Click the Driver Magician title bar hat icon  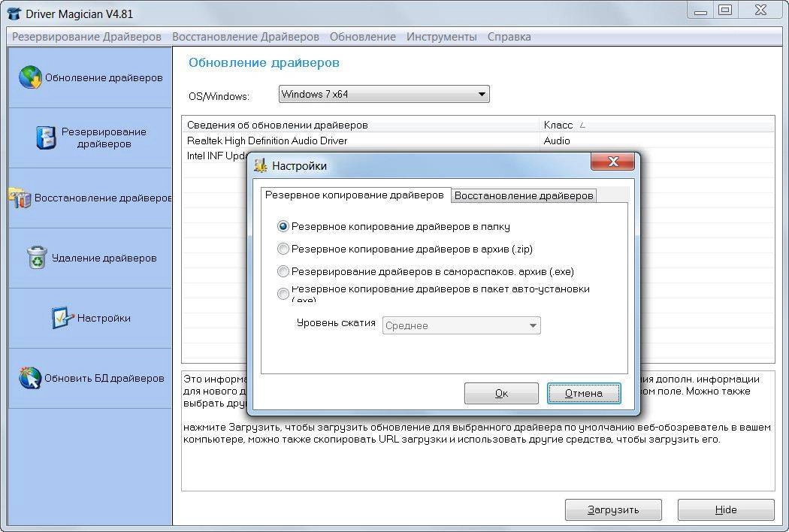[14, 13]
